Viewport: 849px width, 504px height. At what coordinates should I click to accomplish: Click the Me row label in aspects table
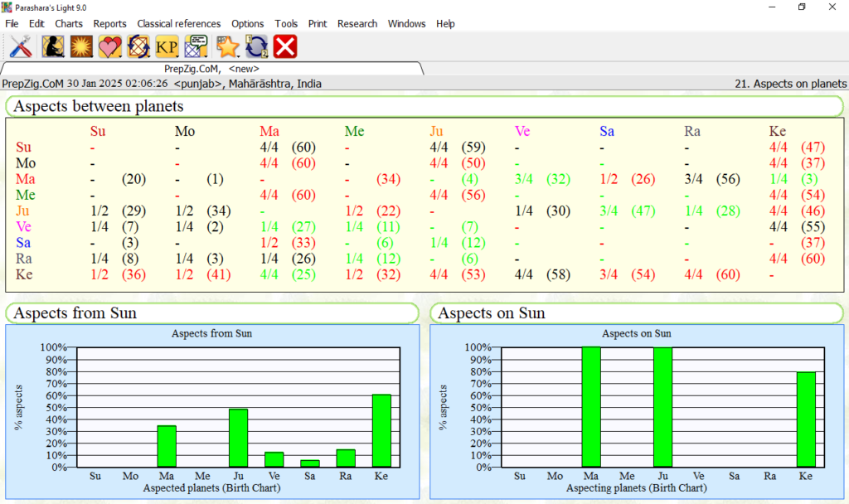[26, 195]
